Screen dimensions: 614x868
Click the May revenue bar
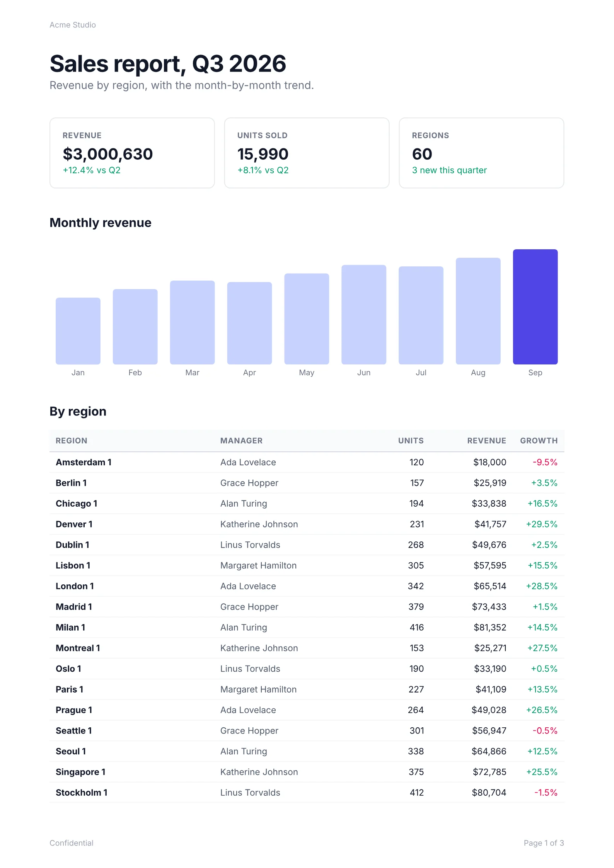click(307, 319)
